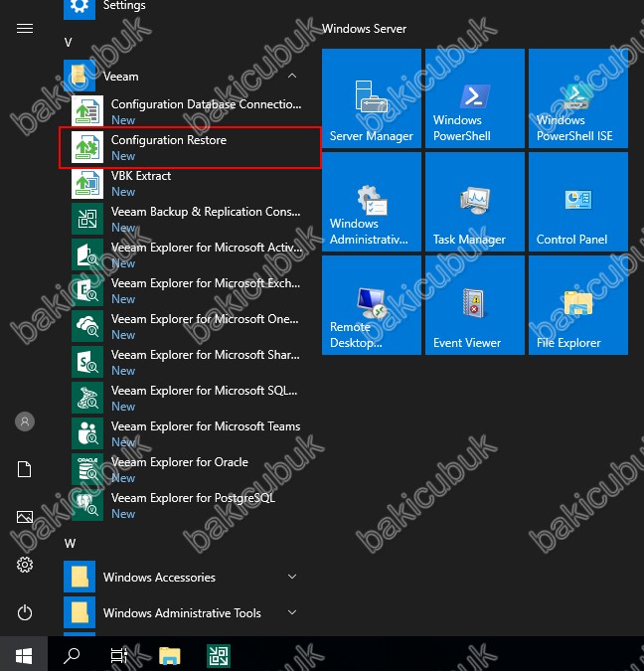
Task: Open Documents from the Start rail
Action: pyautogui.click(x=25, y=469)
